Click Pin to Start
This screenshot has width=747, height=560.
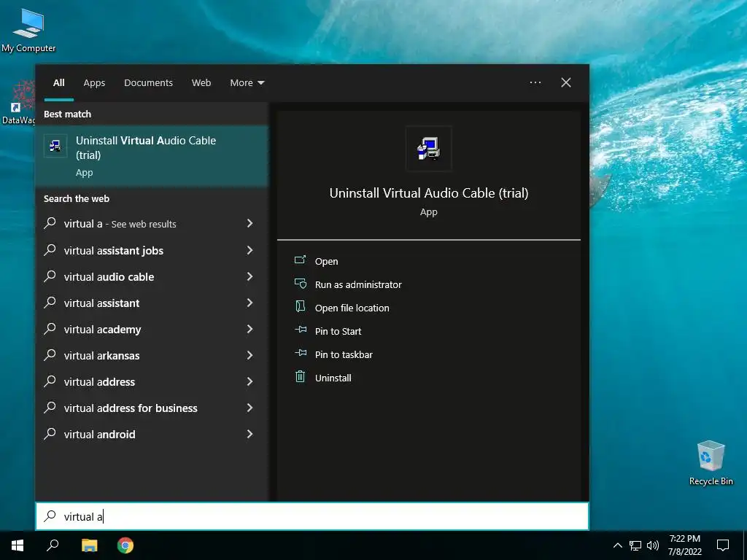tap(338, 332)
